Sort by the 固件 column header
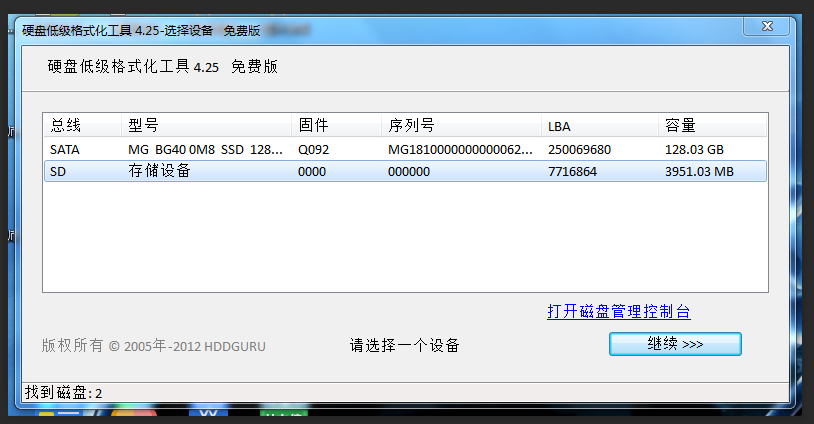 (336, 125)
